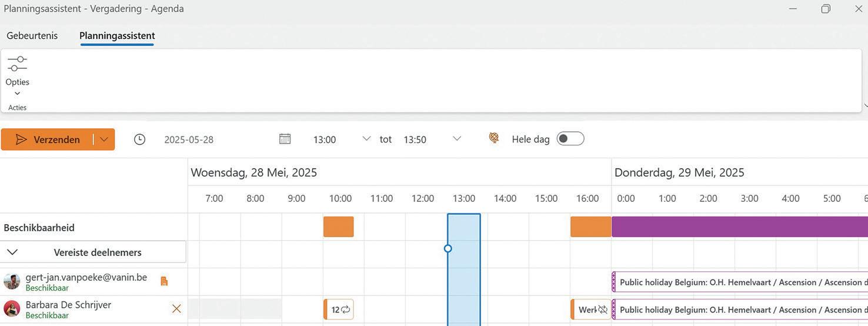The height and width of the screenshot is (326, 868).
Task: Click the orange organizer icon next to gert-jan
Action: (164, 281)
